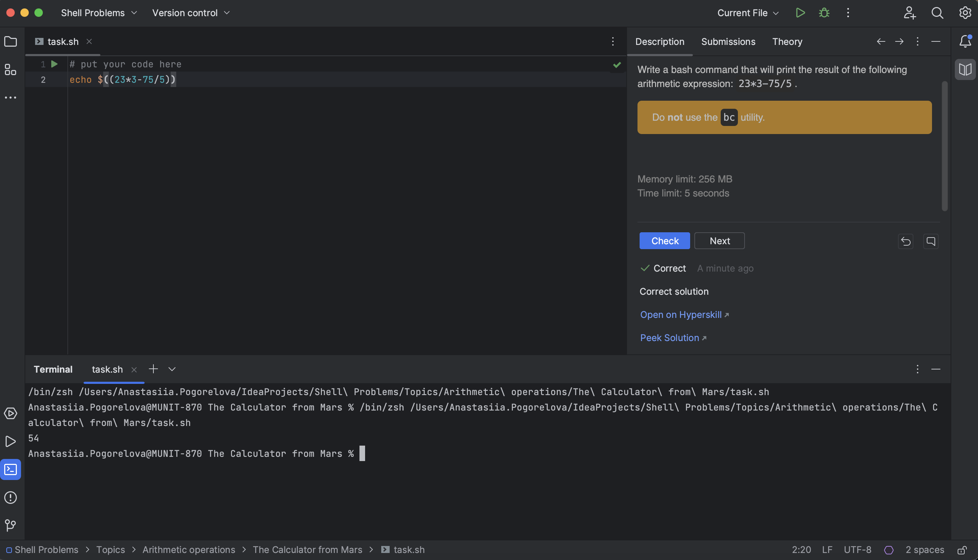
Task: Expand terminal new session options chevron
Action: pyautogui.click(x=172, y=369)
